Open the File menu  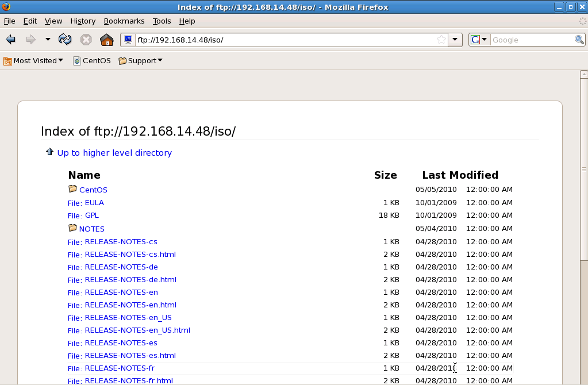9,21
